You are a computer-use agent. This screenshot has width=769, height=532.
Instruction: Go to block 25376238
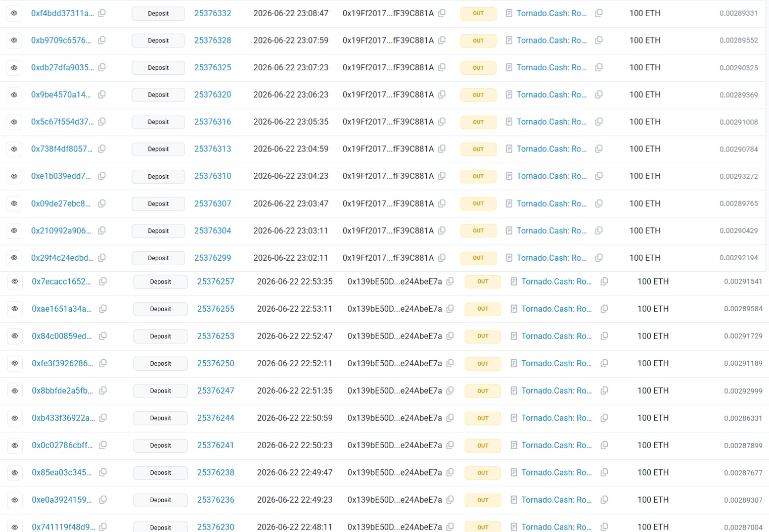tap(215, 472)
